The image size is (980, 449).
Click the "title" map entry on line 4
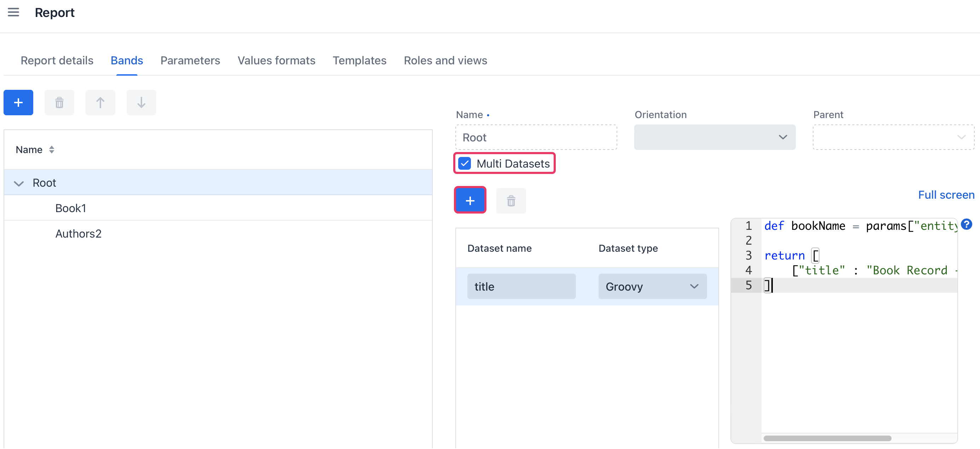click(821, 270)
